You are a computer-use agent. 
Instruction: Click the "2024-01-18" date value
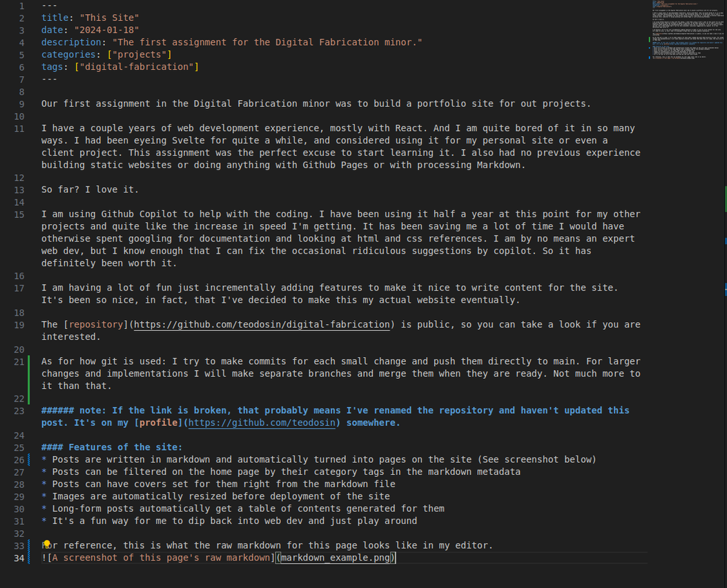pos(106,30)
